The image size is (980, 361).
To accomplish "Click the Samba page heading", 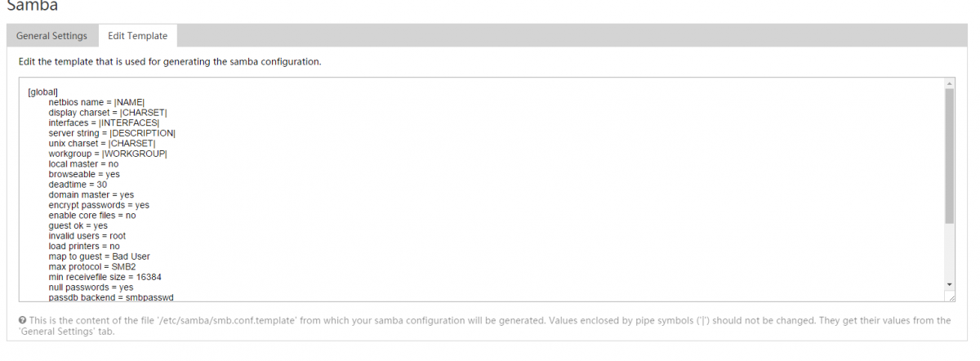I will 33,5.
